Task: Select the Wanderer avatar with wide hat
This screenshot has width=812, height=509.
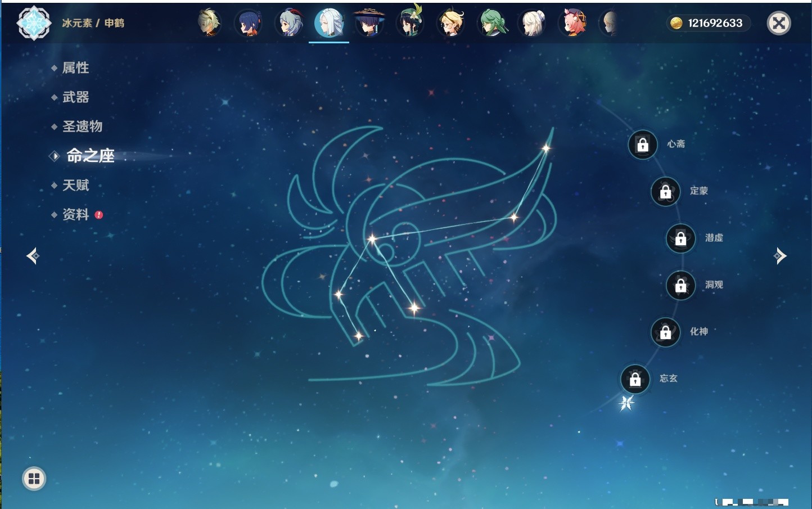Action: [369, 23]
